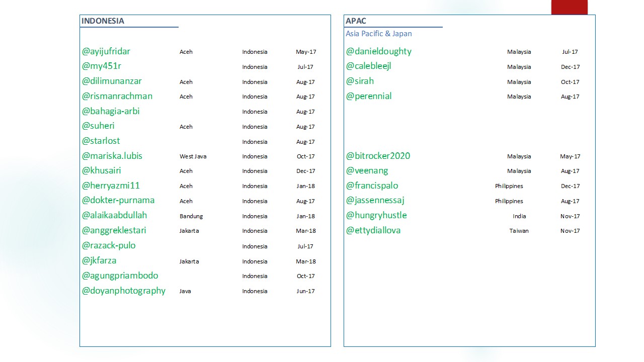Click 'Malaysia' in the @bitrocker2020 row

pos(519,156)
